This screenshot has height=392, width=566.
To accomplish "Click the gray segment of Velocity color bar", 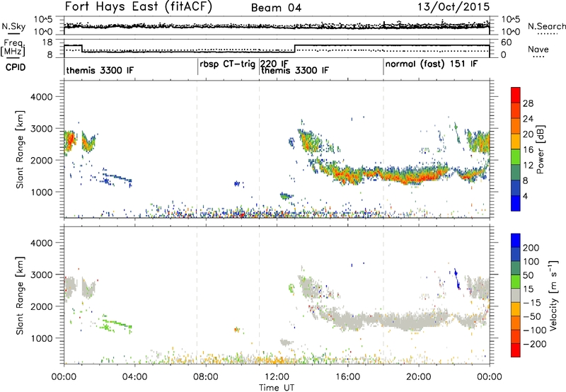I will pos(516,296).
